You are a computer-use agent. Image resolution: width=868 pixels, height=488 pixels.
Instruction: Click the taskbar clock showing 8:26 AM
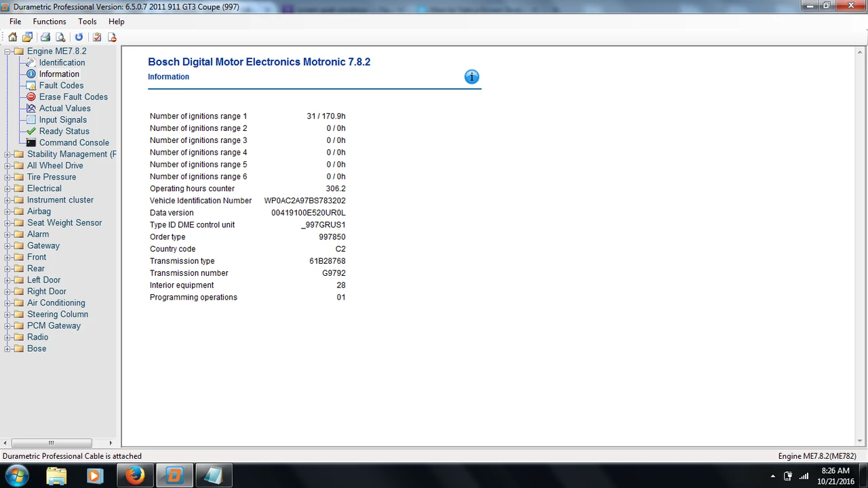(x=835, y=476)
